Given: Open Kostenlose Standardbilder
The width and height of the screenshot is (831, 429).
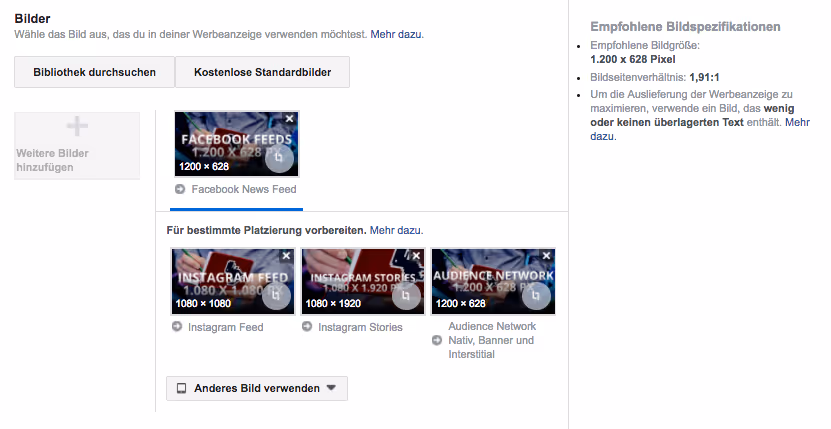Looking at the screenshot, I should (262, 72).
